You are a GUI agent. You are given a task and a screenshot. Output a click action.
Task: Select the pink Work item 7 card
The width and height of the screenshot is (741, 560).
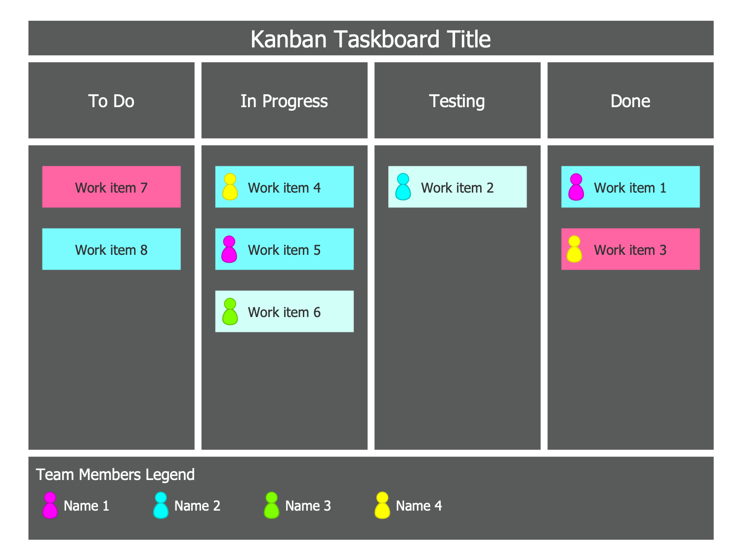(111, 187)
